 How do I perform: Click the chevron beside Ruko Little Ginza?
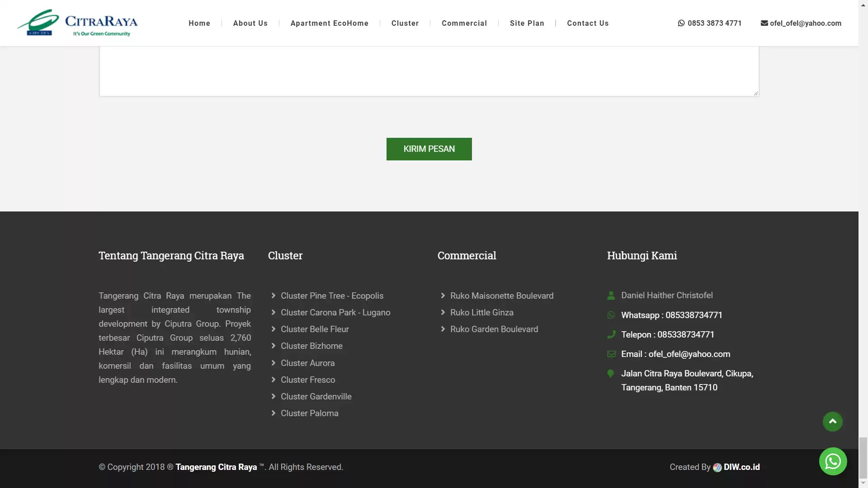pos(443,312)
